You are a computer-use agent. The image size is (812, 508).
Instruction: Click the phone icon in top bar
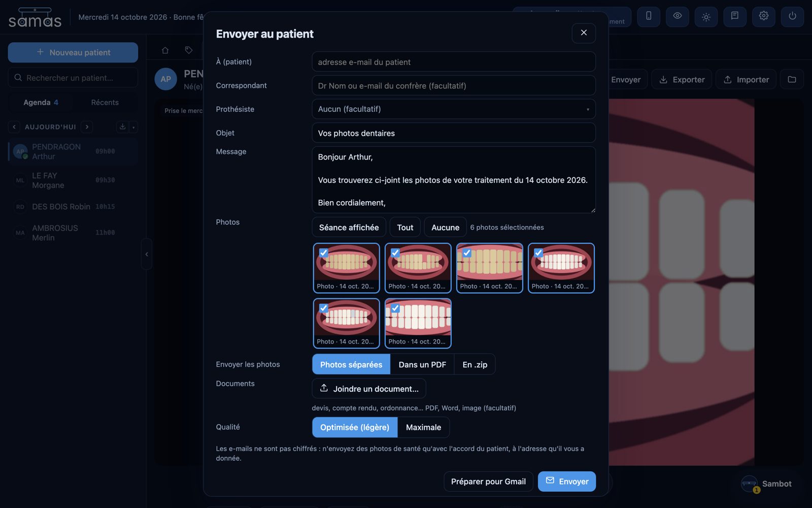[649, 16]
